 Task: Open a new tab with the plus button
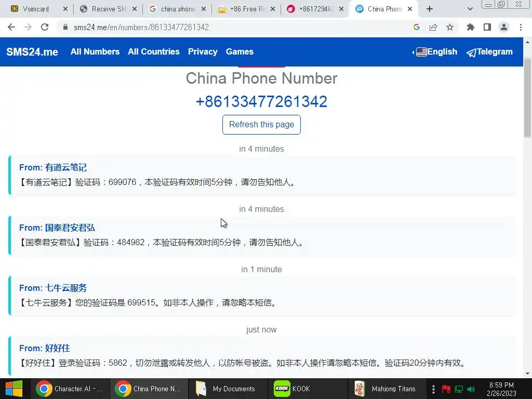pyautogui.click(x=430, y=9)
